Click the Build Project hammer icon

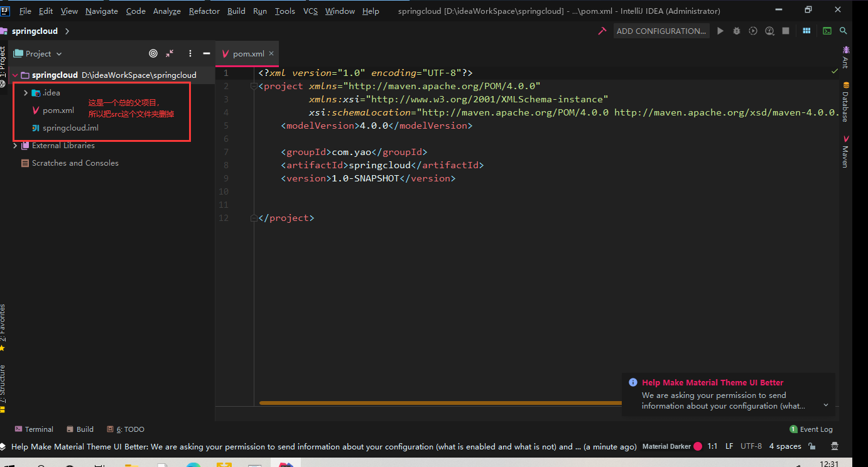602,31
